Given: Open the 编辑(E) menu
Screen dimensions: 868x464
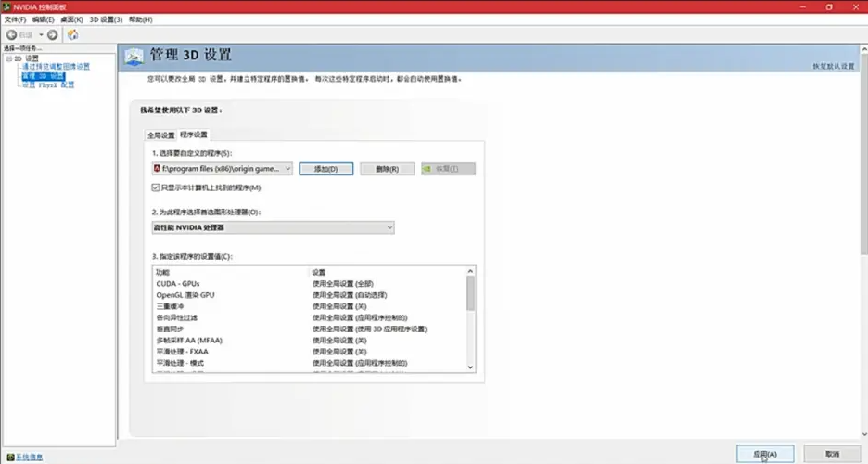Looking at the screenshot, I should pyautogui.click(x=44, y=19).
